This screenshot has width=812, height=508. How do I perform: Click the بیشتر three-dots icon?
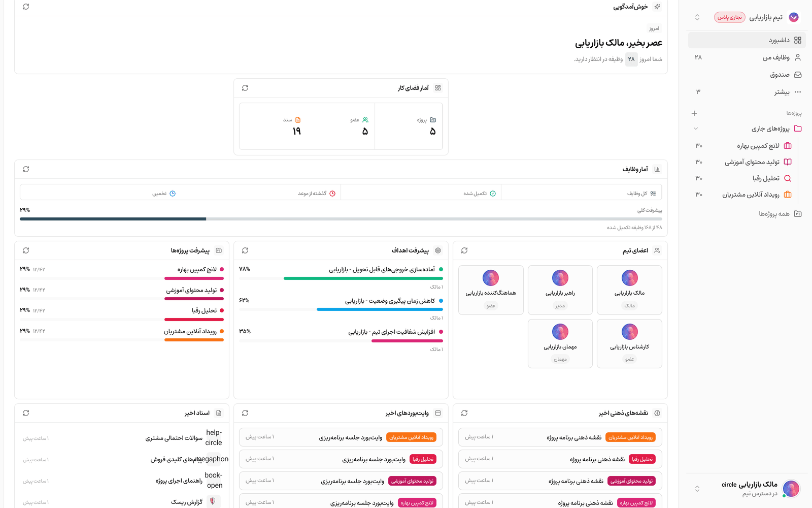[798, 92]
